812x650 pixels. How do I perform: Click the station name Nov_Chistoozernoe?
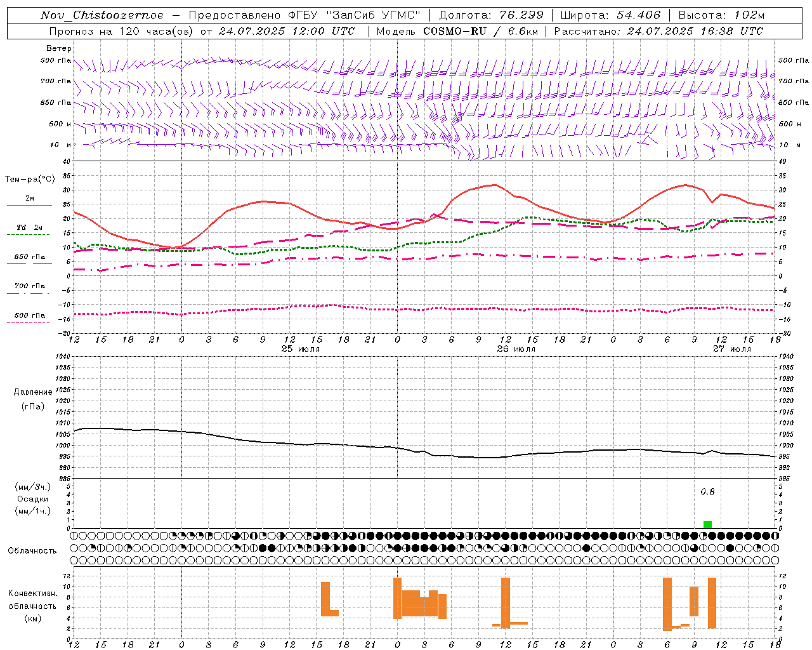pos(102,15)
